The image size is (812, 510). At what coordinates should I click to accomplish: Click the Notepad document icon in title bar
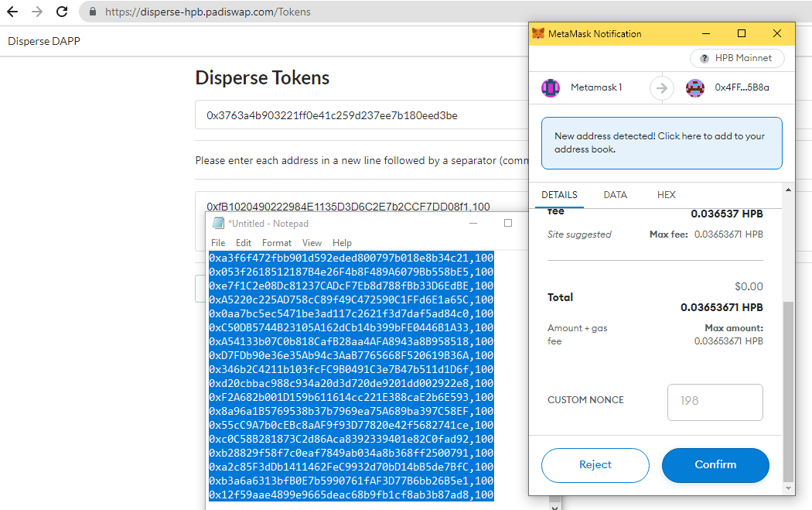click(219, 223)
